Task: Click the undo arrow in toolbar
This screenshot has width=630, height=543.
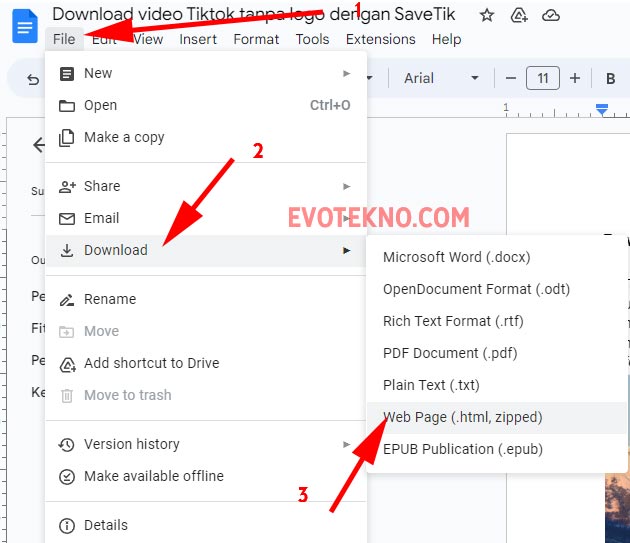Action: [32, 79]
